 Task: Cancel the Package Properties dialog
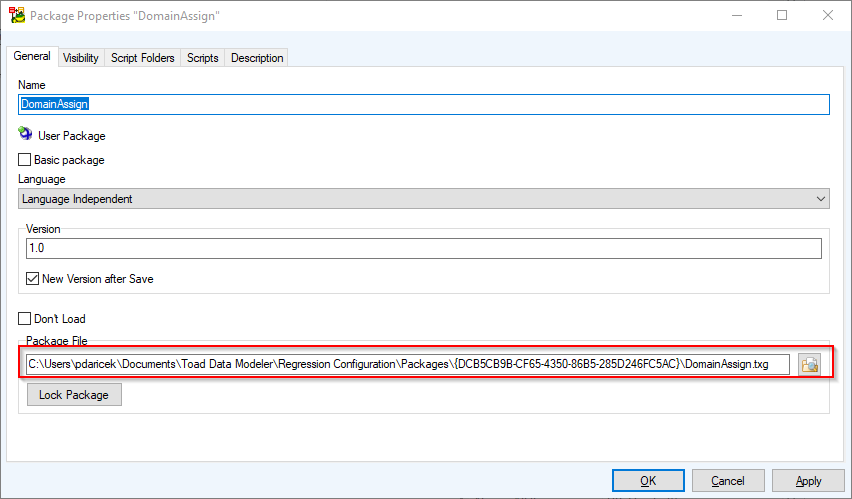(x=728, y=481)
